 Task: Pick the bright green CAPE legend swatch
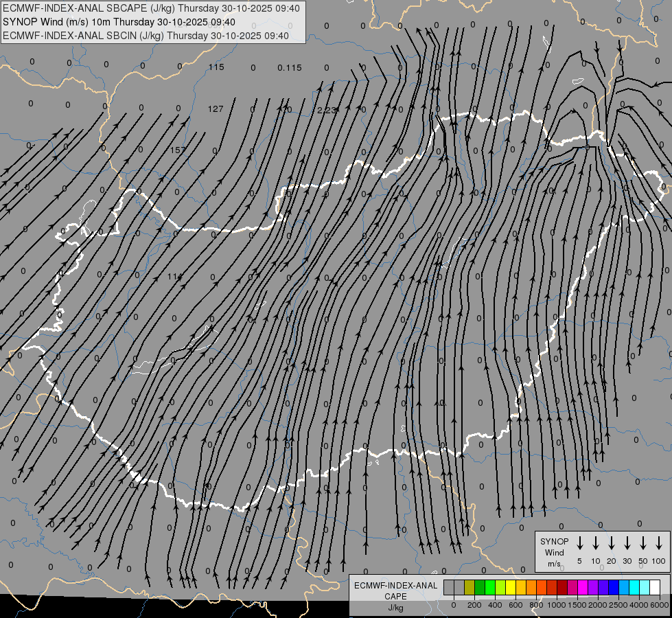pos(490,587)
